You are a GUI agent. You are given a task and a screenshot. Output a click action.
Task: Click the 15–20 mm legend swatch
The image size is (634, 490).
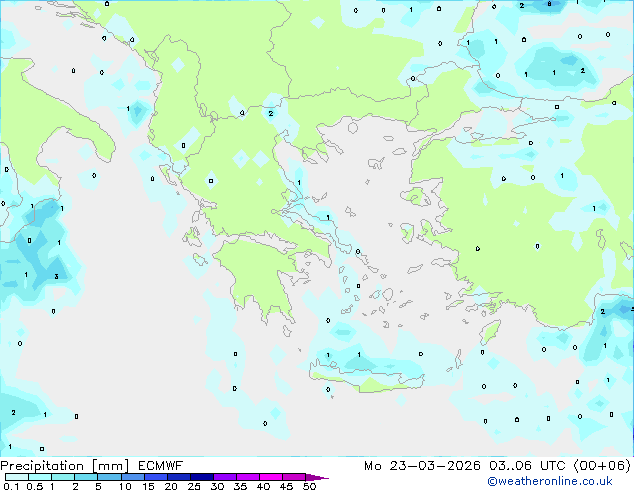pyautogui.click(x=155, y=477)
